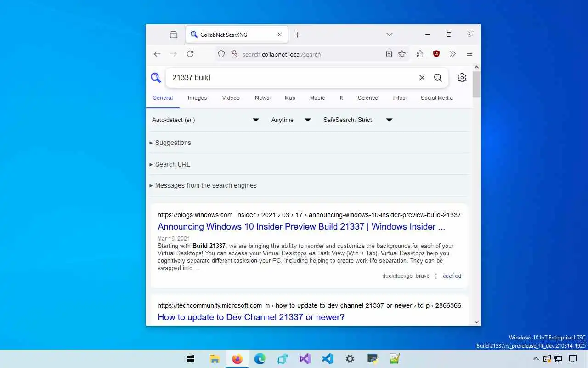
Task: Open Microsoft Edge from the taskbar
Action: coord(260,359)
